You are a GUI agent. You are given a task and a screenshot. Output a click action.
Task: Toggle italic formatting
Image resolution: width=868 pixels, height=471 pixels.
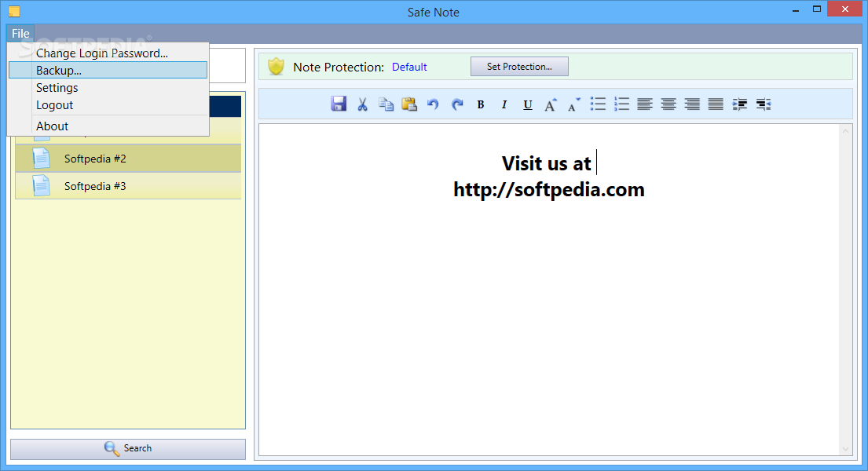pos(504,104)
